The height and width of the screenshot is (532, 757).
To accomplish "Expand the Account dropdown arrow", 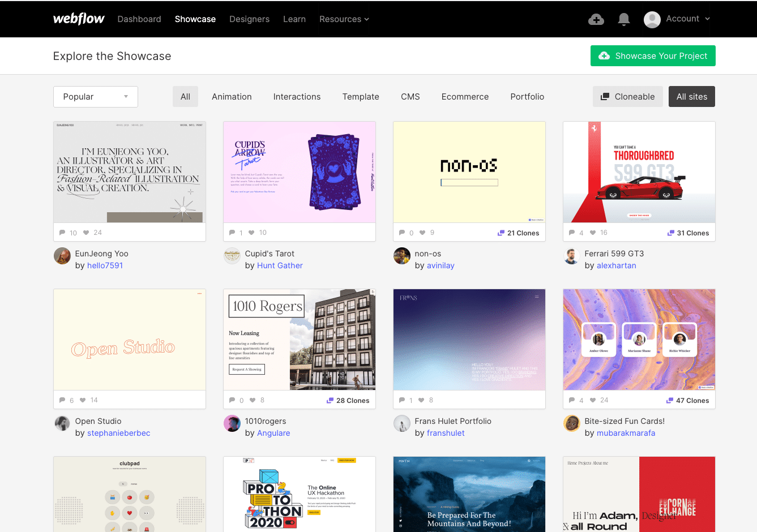I will pyautogui.click(x=707, y=19).
